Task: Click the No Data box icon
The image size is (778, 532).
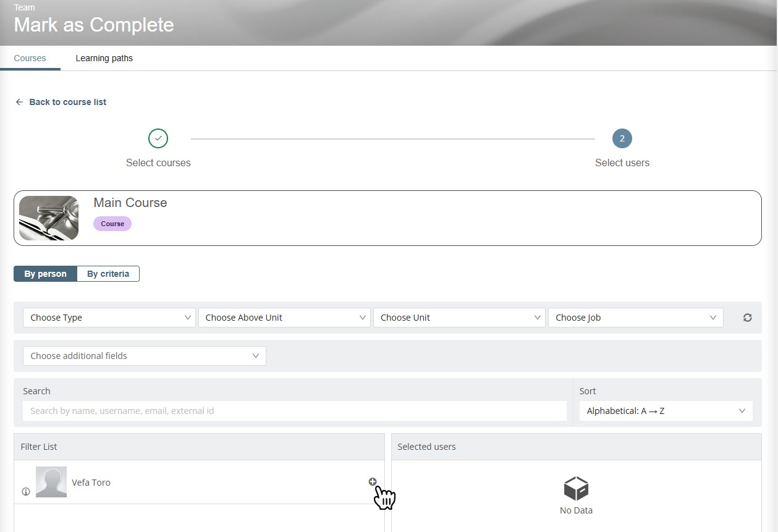Action: [576, 489]
